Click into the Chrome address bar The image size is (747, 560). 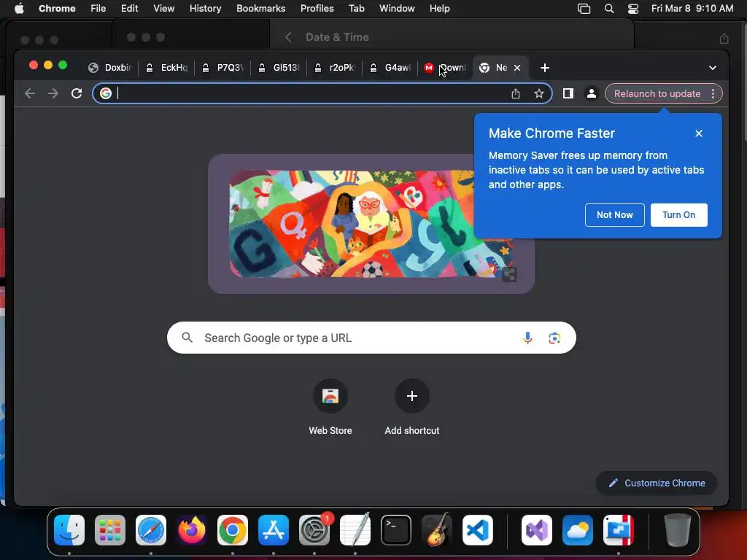click(309, 93)
